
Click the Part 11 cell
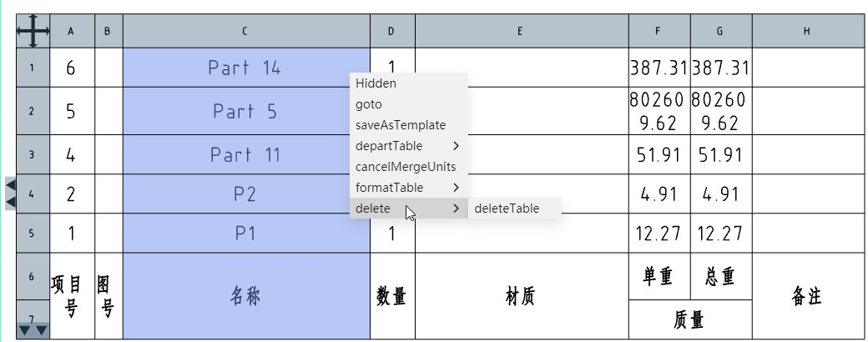coord(246,154)
